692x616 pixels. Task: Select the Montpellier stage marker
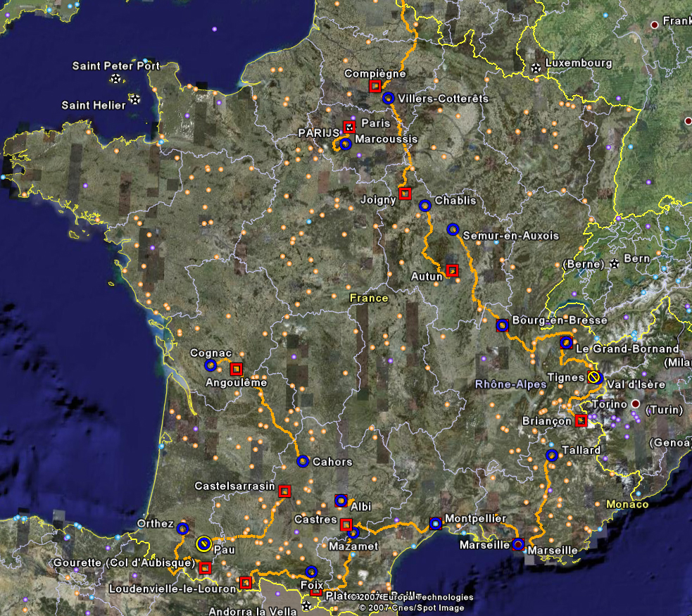click(x=436, y=524)
